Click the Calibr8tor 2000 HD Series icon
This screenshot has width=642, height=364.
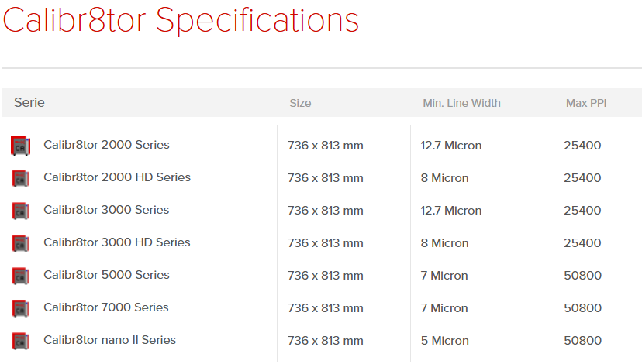click(x=20, y=177)
